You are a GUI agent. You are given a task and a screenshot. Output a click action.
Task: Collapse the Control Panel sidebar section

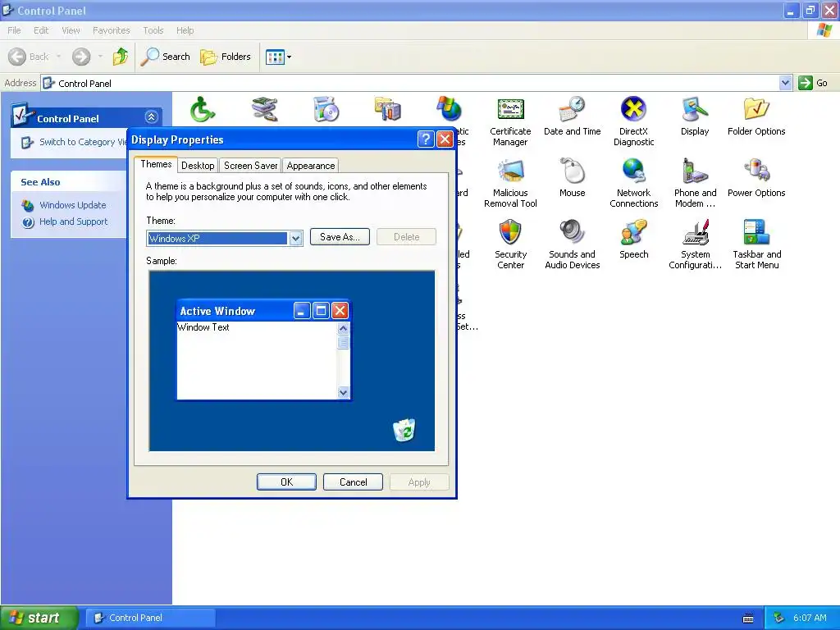(x=151, y=116)
